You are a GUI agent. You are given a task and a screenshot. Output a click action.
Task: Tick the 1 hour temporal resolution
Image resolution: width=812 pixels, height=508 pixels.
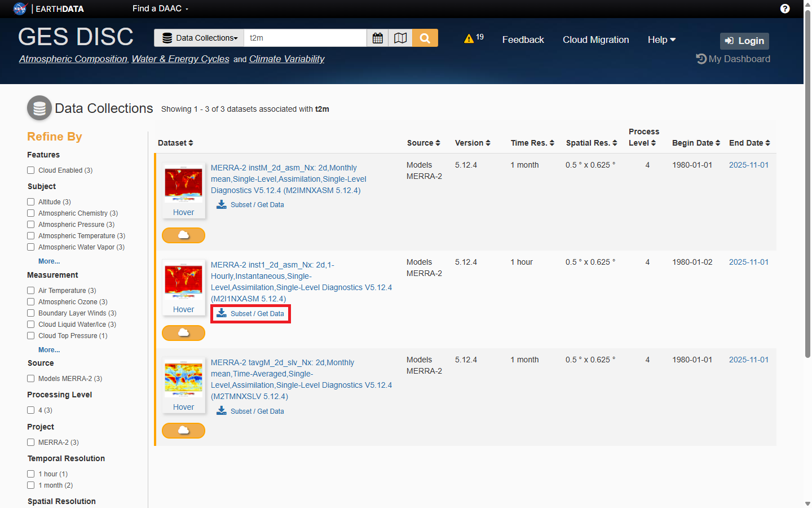coord(31,474)
